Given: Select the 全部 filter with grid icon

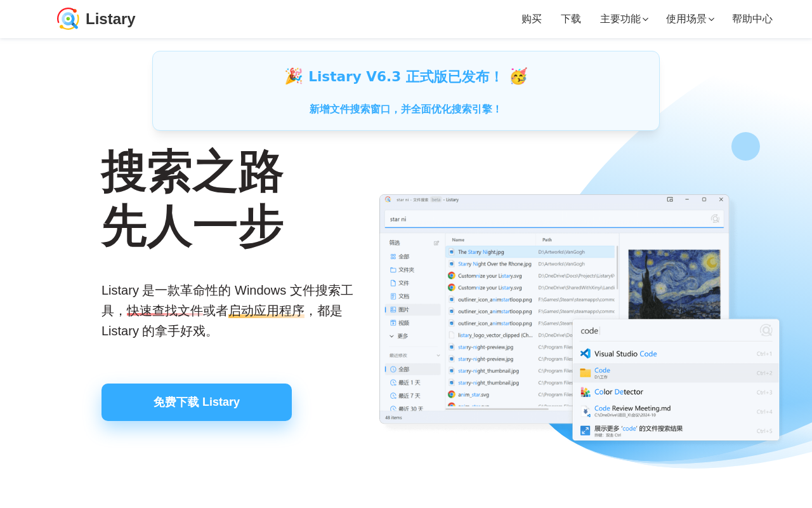Looking at the screenshot, I should (x=412, y=257).
